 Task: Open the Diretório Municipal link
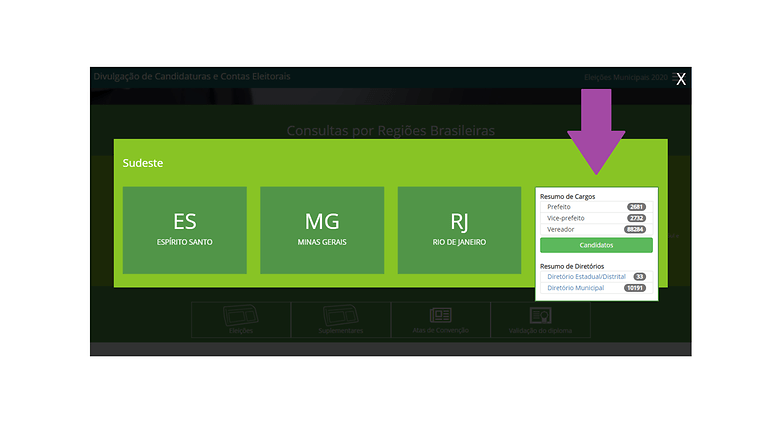(x=576, y=288)
